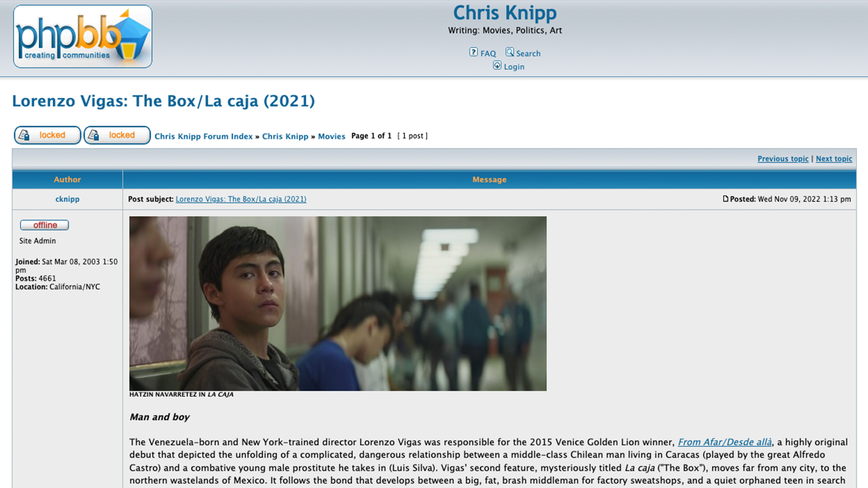
Task: Open cknipp author profile
Action: pos(67,199)
